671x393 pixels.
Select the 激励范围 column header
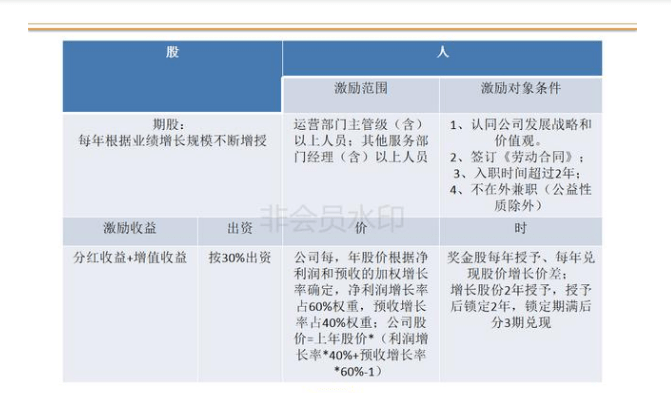361,95
